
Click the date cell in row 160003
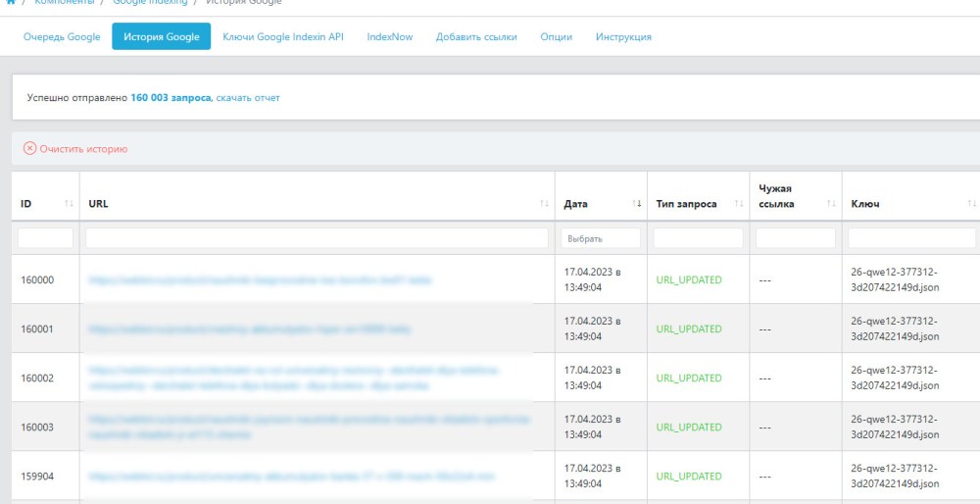coord(593,428)
